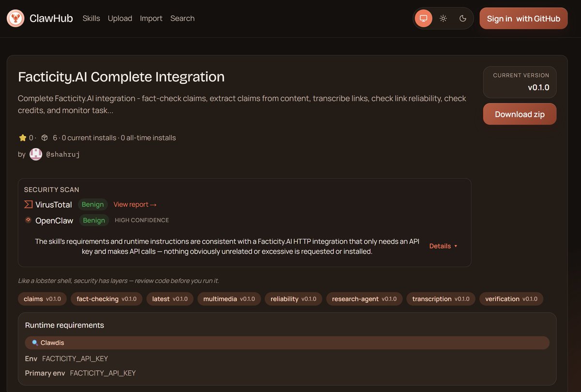The image size is (581, 392).
Task: Click the Clawdis magnifier icon
Action: coord(35,343)
